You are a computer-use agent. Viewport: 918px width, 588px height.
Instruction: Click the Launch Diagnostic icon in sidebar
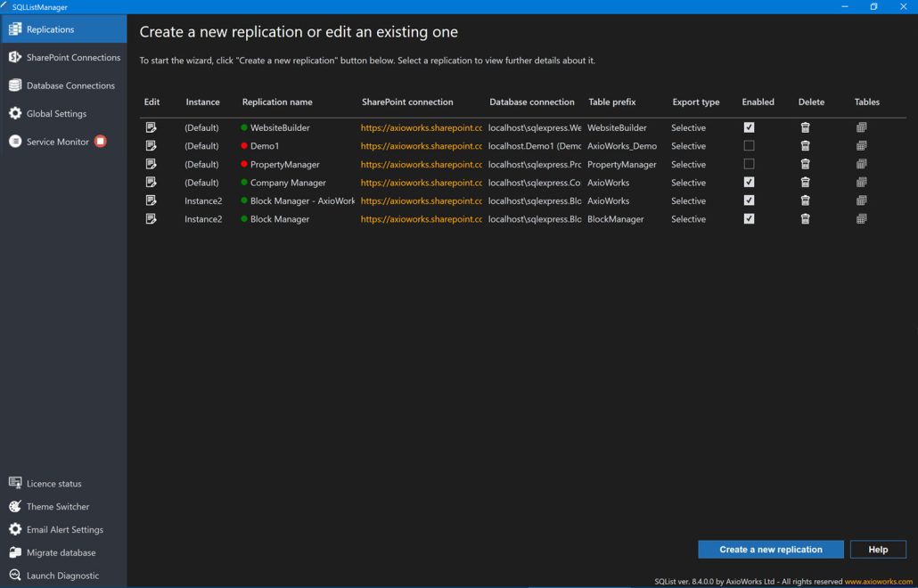pos(15,576)
